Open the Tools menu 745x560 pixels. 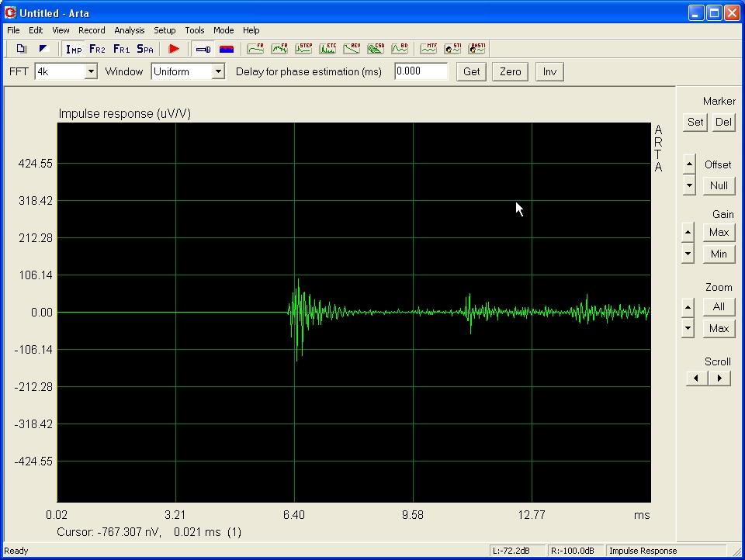click(194, 30)
